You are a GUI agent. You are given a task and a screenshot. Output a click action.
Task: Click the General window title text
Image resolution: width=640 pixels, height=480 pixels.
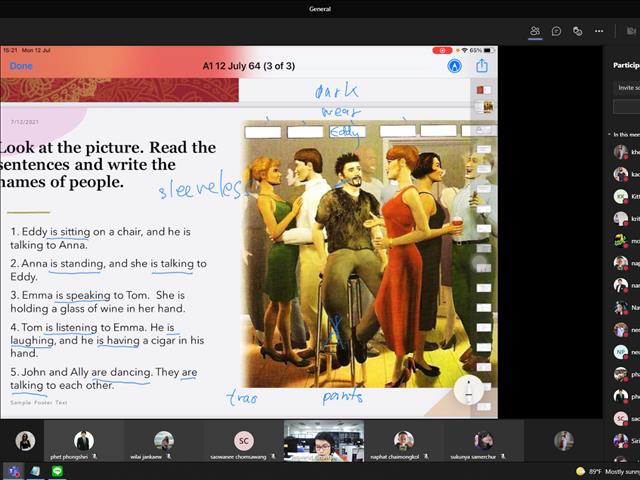pyautogui.click(x=320, y=9)
